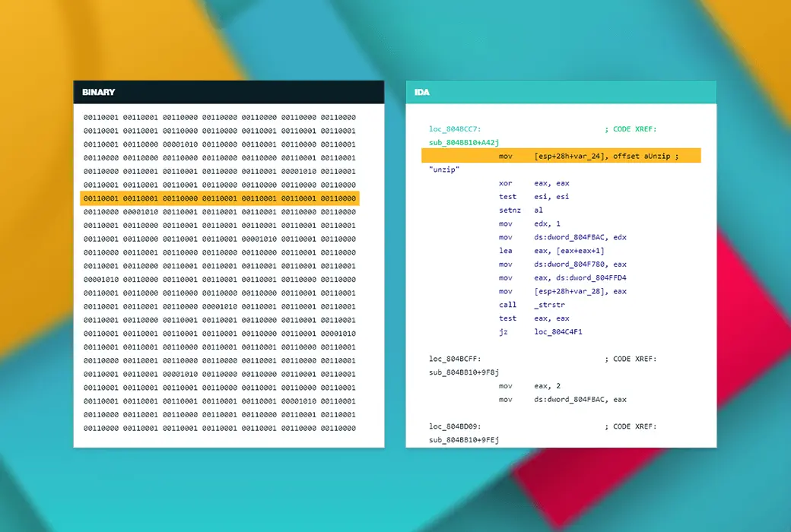Click the call _strstr instruction
This screenshot has width=791, height=532.
click(532, 305)
